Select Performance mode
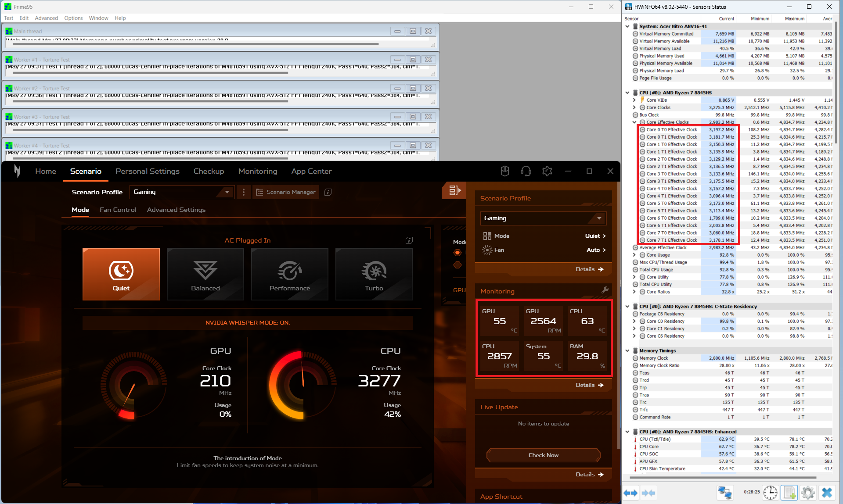The width and height of the screenshot is (843, 504). coord(290,274)
